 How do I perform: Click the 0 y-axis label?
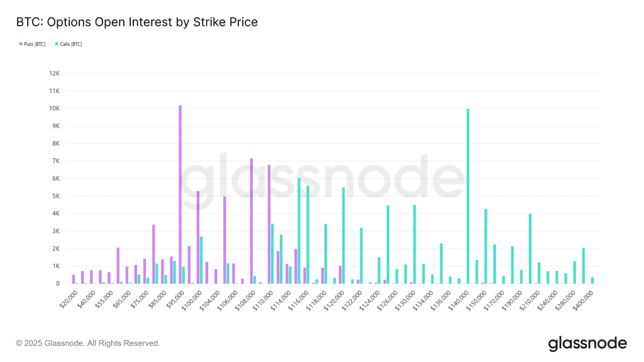[x=58, y=284]
